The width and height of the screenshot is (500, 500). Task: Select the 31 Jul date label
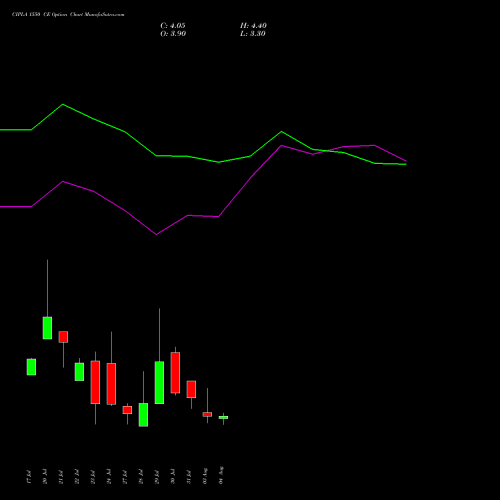click(x=189, y=477)
